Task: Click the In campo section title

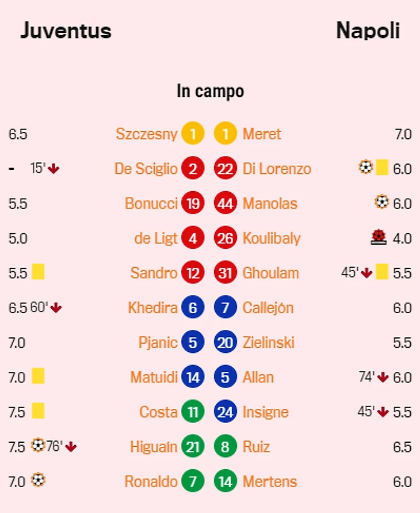Action: [x=210, y=91]
